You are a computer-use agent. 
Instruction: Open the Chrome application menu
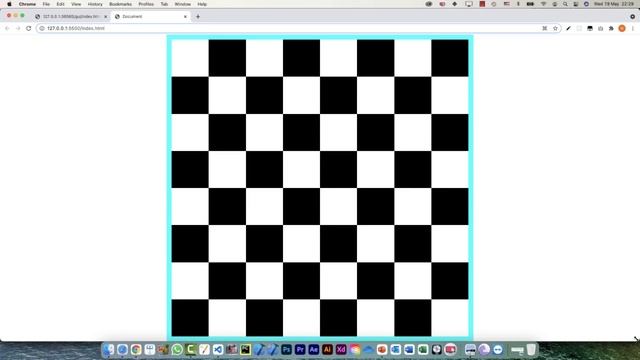click(27, 4)
